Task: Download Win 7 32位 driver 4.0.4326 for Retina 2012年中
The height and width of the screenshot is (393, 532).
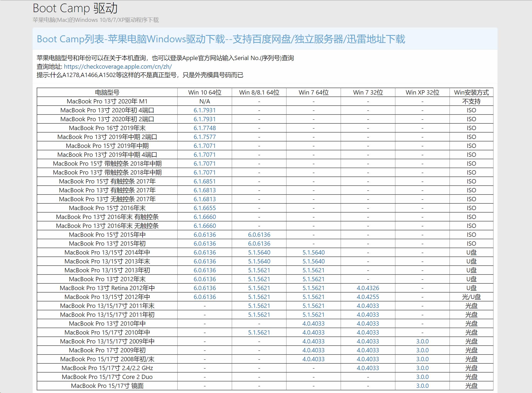Action: pyautogui.click(x=368, y=288)
